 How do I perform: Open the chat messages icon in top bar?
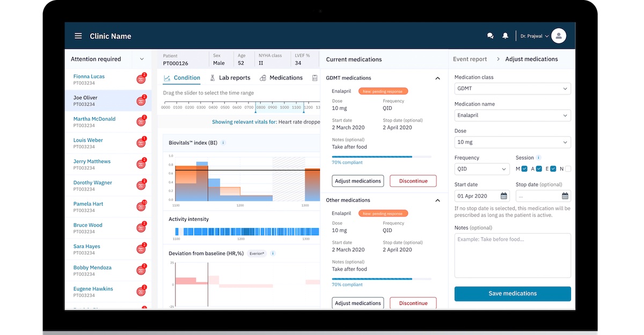(490, 35)
